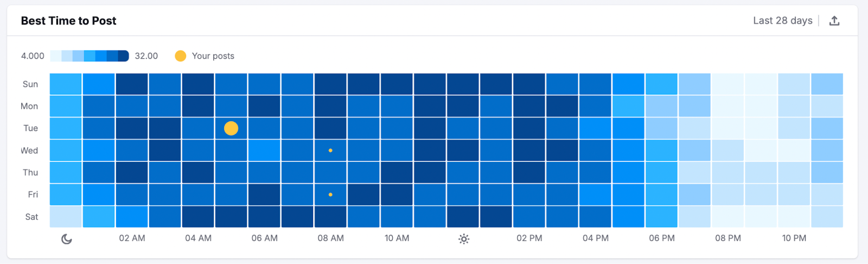This screenshot has width=868, height=264.
Task: Click the "06 PM" time axis label
Action: (662, 238)
